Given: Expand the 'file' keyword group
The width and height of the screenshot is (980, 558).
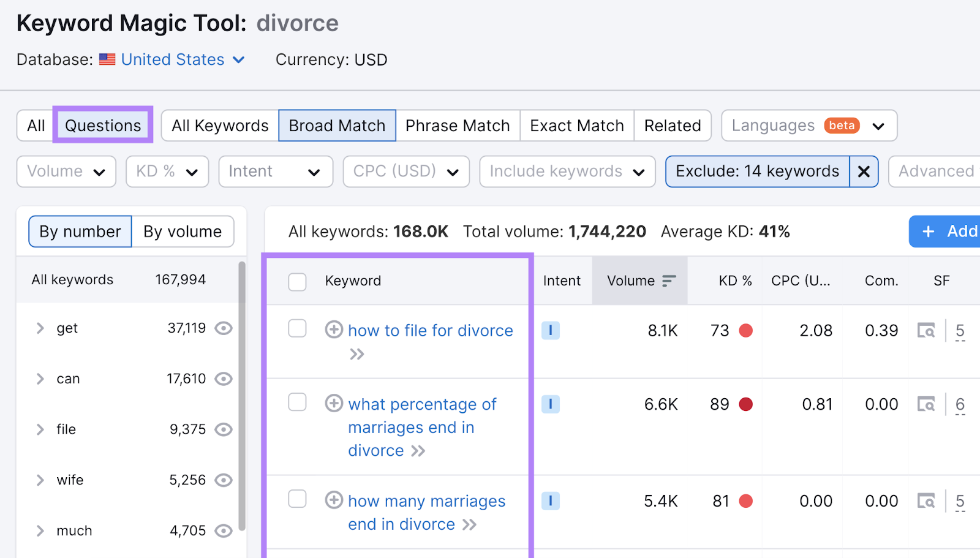Looking at the screenshot, I should (40, 429).
